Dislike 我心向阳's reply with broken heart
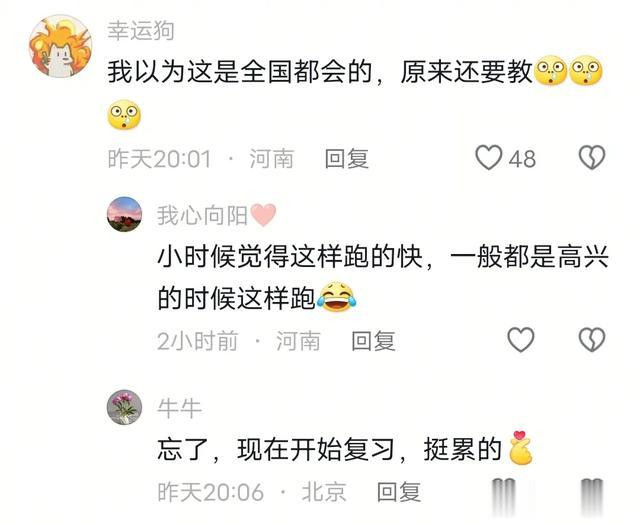This screenshot has height=524, width=640. click(x=592, y=340)
